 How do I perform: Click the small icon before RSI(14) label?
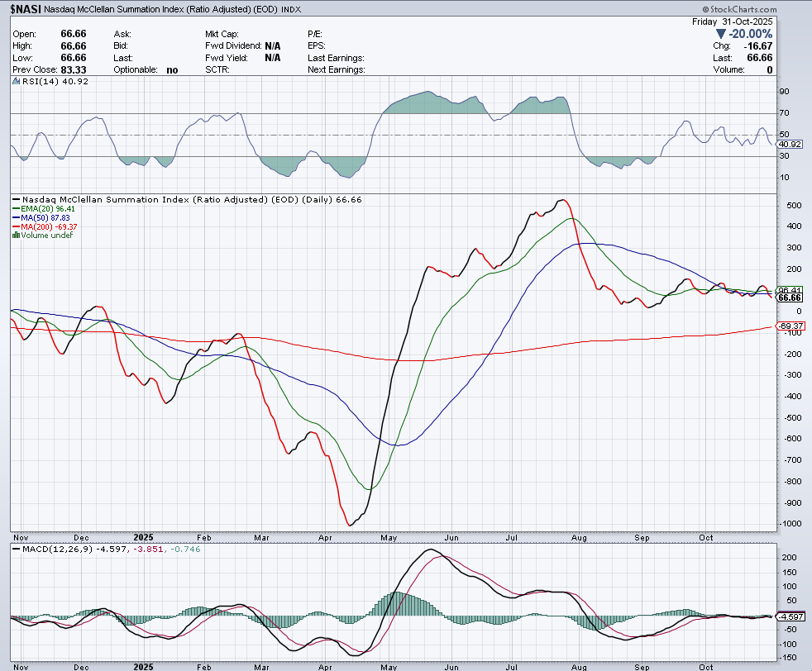coord(16,81)
